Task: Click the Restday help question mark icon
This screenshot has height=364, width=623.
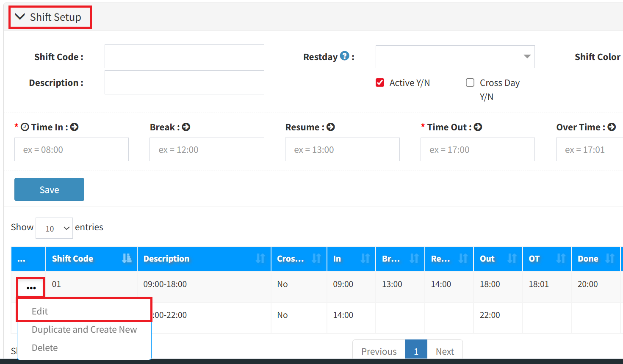Action: (345, 56)
